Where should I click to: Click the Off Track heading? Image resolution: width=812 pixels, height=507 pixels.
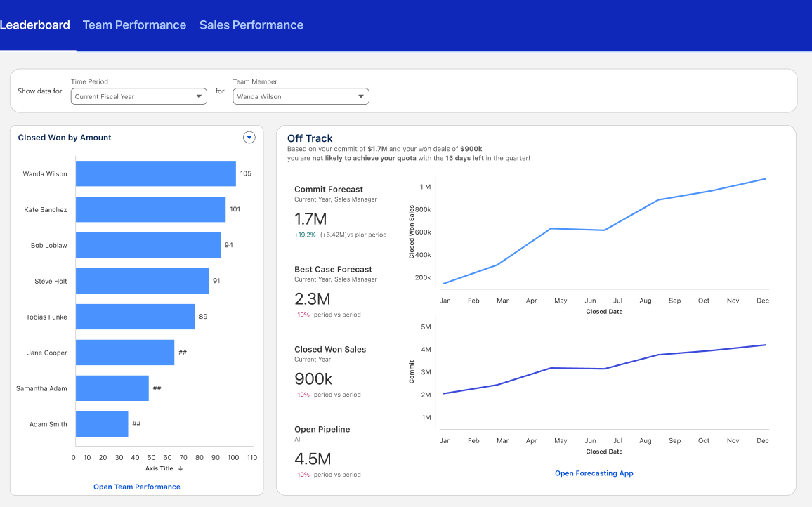click(310, 138)
